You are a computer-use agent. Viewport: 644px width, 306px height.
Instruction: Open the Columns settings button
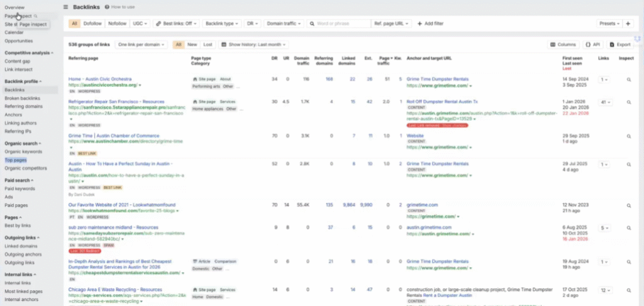(563, 45)
